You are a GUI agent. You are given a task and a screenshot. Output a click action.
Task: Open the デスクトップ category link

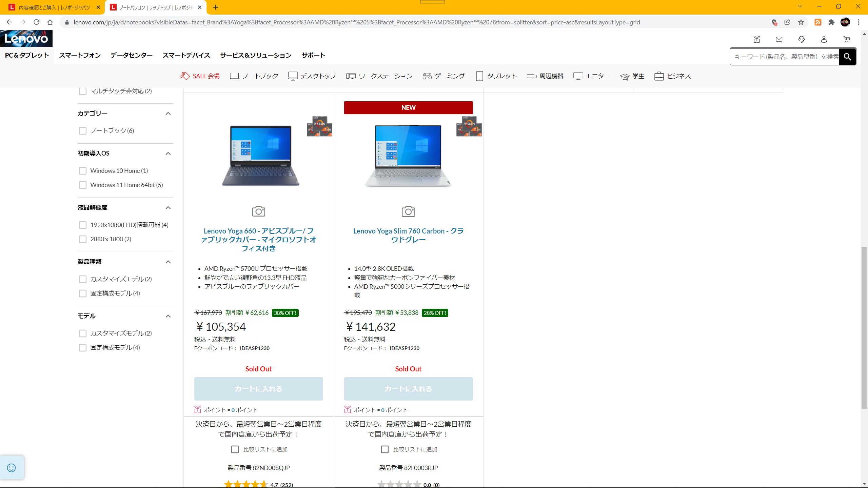312,76
